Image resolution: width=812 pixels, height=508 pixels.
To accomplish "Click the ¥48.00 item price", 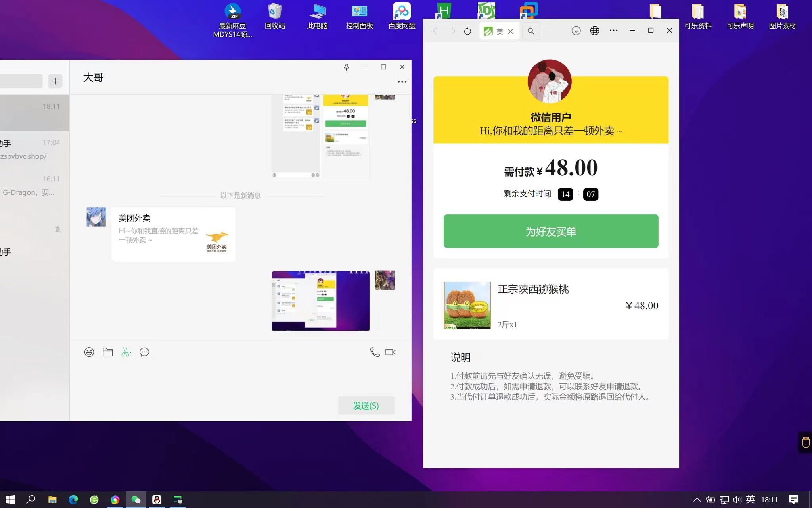I will click(x=642, y=306).
